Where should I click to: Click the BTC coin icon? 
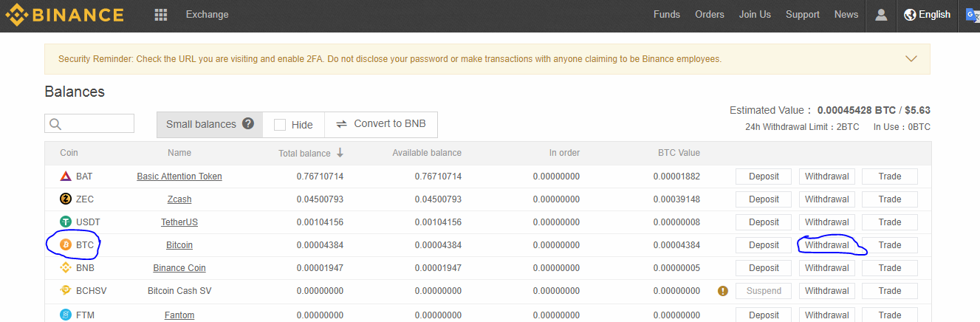point(65,245)
